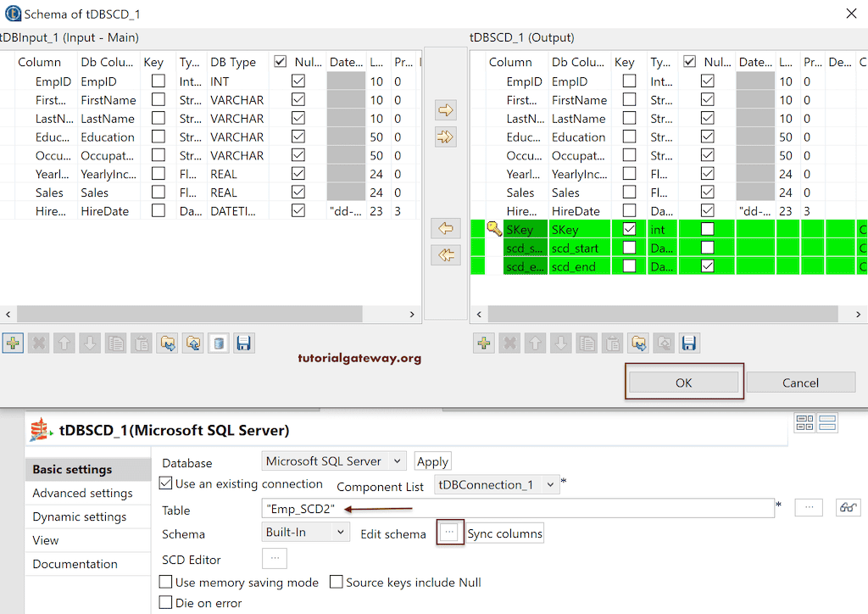Viewport: 868px width, 614px height.
Task: Uncheck Nullable for the SKey column
Action: coord(706,229)
